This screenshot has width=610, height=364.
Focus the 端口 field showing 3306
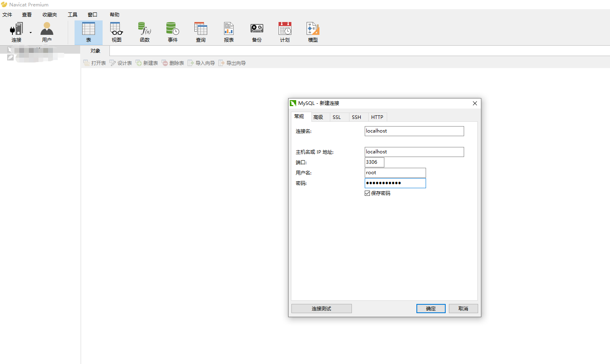click(374, 162)
